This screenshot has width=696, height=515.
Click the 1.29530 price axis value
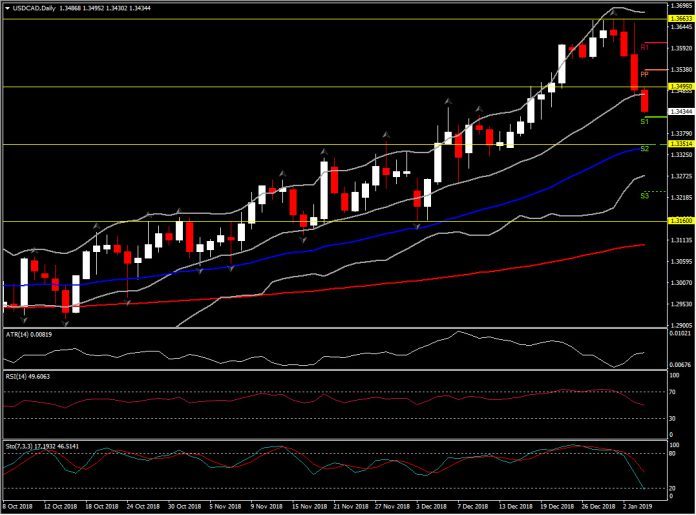(681, 304)
